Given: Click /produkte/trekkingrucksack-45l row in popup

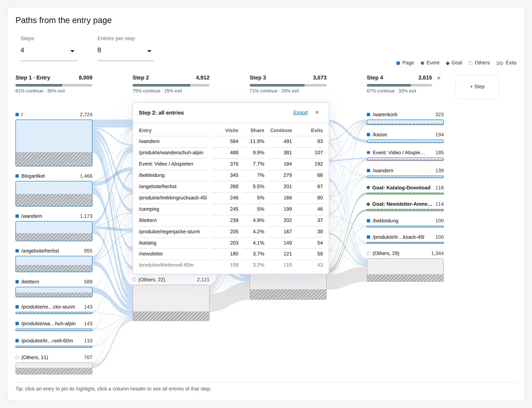Looking at the screenshot, I should (x=231, y=198).
